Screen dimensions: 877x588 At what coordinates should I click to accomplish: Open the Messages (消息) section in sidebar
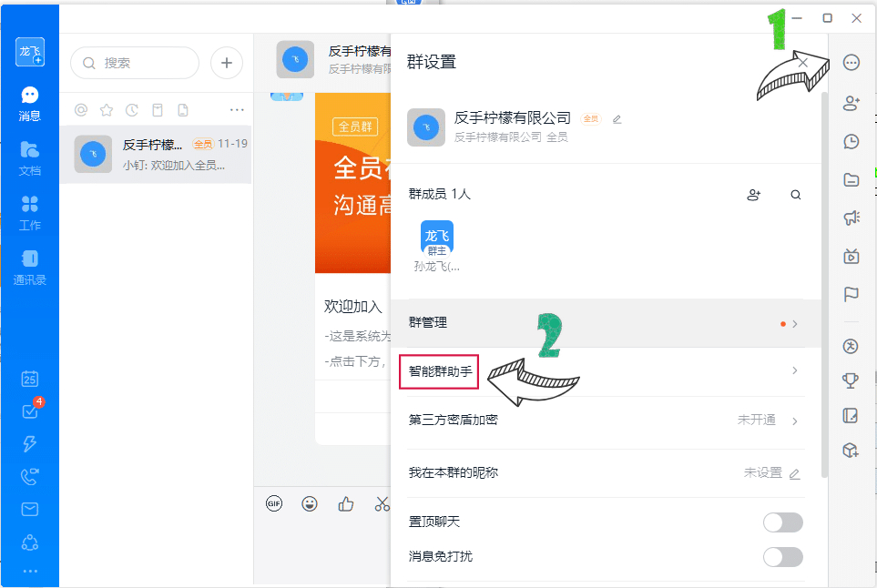(30, 104)
